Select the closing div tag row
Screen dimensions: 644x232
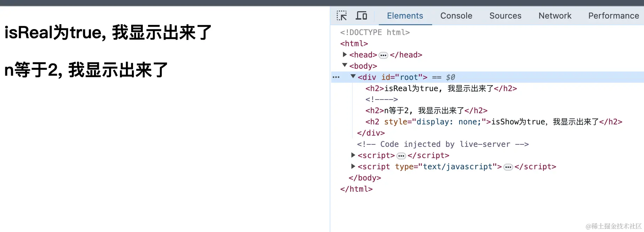point(371,133)
